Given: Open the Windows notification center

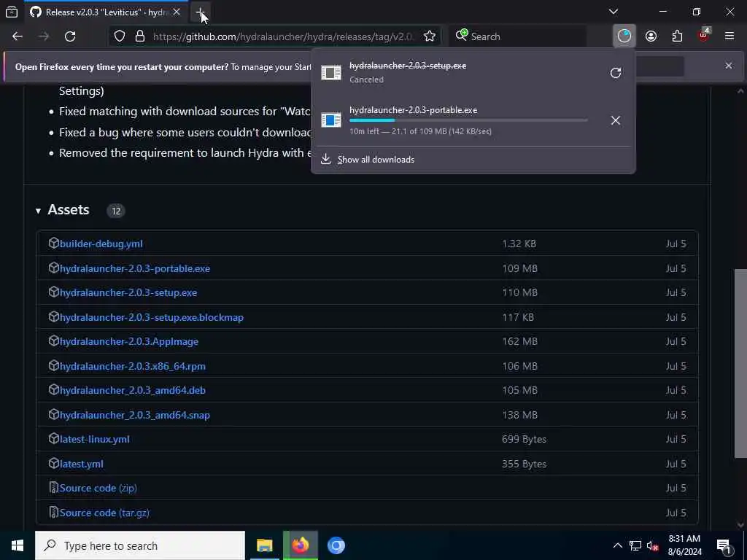Looking at the screenshot, I should click(x=724, y=545).
